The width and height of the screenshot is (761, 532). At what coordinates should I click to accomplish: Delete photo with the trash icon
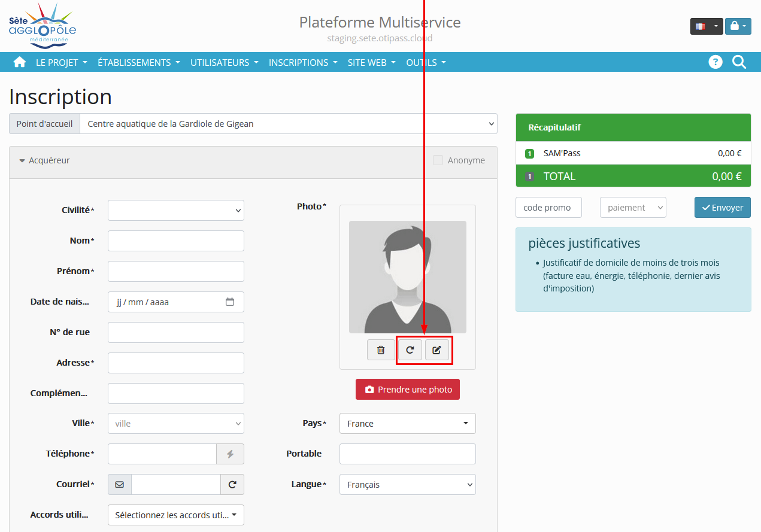click(x=381, y=350)
